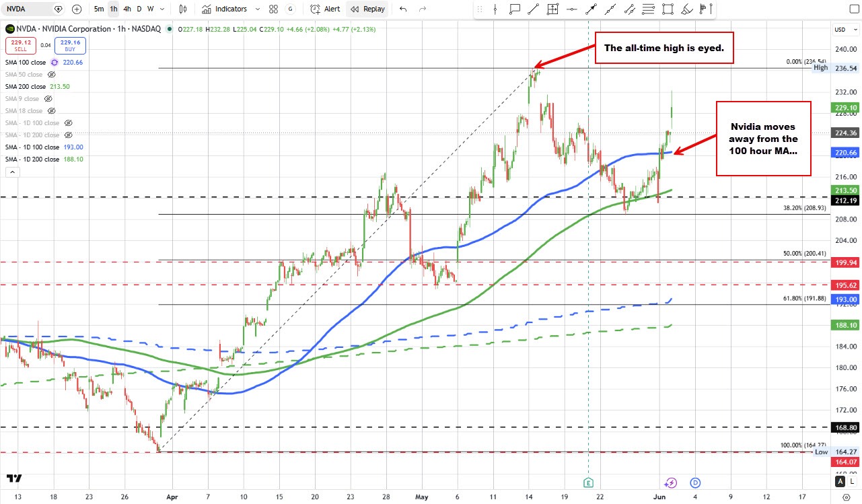
Task: Click the 236.54 High price label
Action: click(x=845, y=68)
